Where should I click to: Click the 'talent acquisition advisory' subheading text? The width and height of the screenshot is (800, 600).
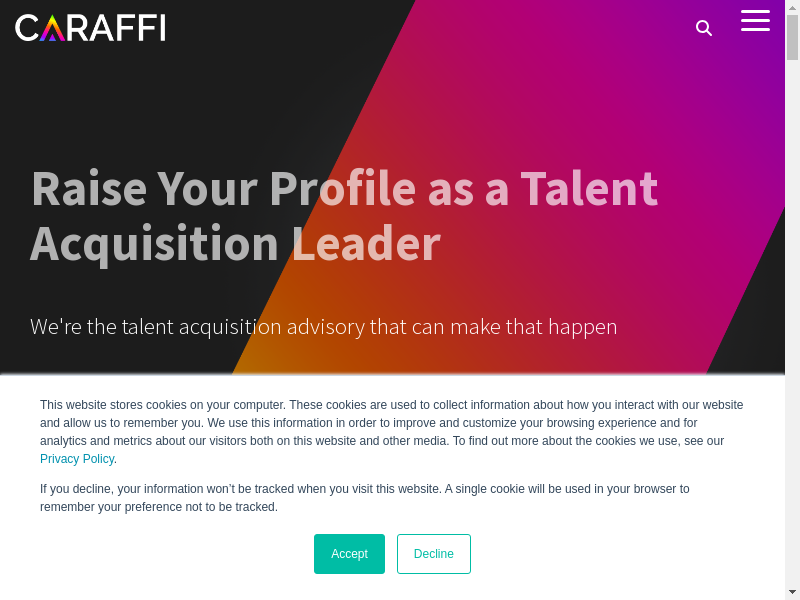click(323, 327)
